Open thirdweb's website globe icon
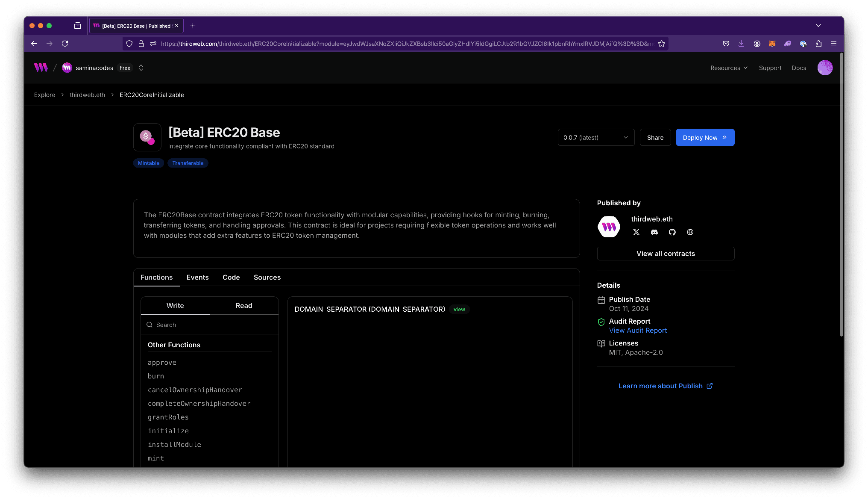Image resolution: width=868 pixels, height=499 pixels. coord(690,232)
